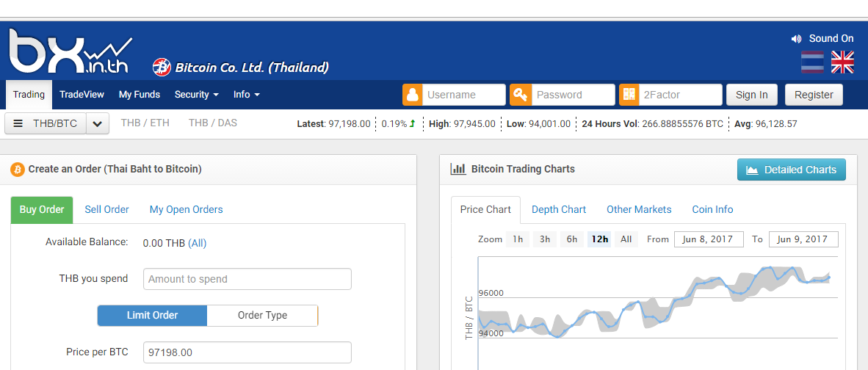The width and height of the screenshot is (868, 370).
Task: Click the Avg 96,128.57 text
Action: (x=766, y=124)
